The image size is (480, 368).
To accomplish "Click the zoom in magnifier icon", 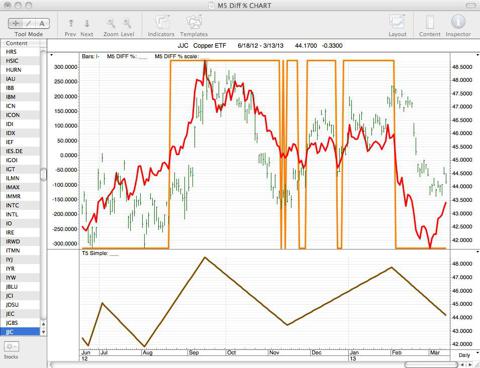I will (127, 23).
